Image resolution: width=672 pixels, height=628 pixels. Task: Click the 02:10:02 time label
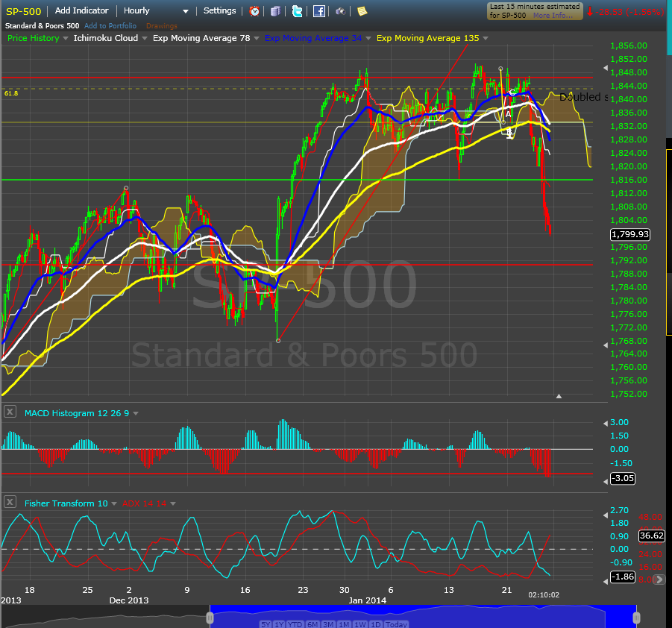[544, 595]
